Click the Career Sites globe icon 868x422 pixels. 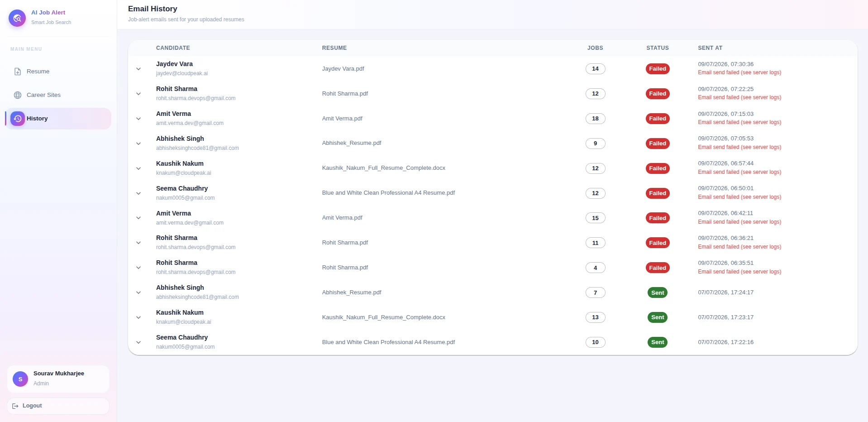click(18, 95)
